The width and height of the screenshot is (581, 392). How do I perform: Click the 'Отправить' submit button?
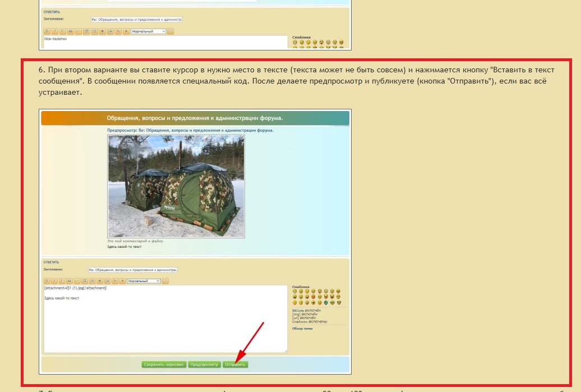(x=235, y=365)
